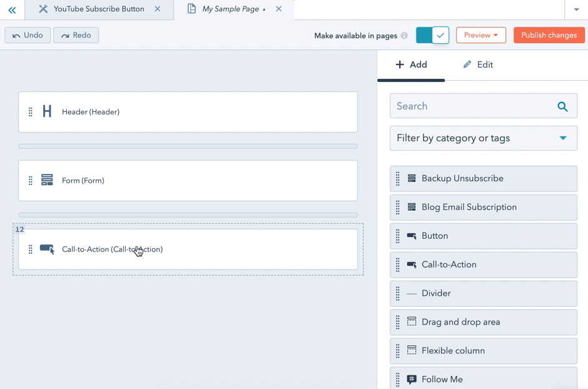This screenshot has height=389, width=588.
Task: Click the magnifying glass search icon
Action: tap(562, 106)
